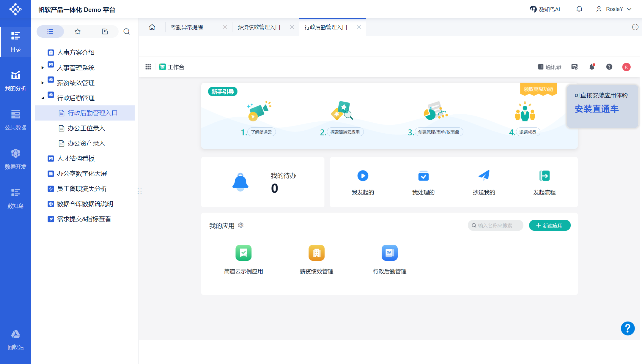Expand the 薪资绩效管理 tree node

[x=43, y=83]
